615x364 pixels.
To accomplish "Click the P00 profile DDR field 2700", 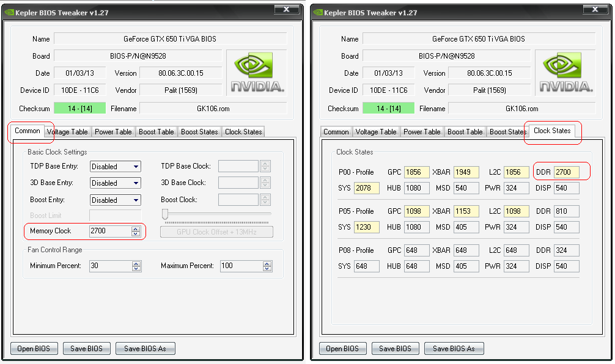I will click(x=567, y=172).
